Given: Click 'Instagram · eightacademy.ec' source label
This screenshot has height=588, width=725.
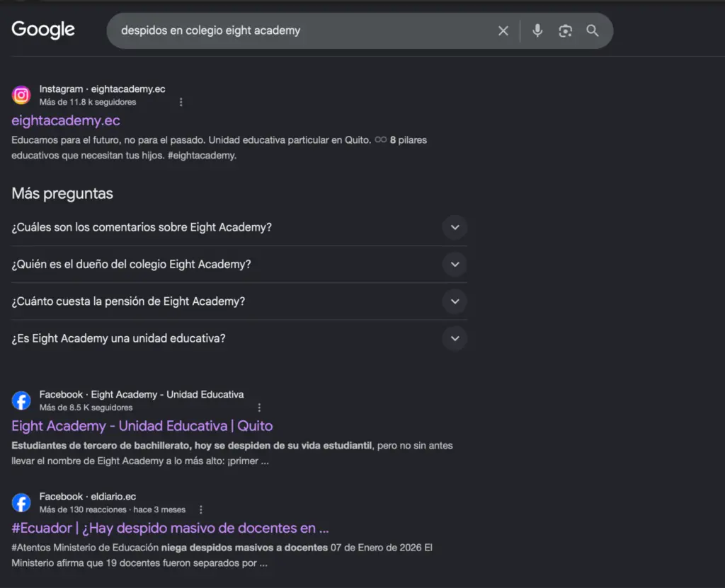Looking at the screenshot, I should (x=102, y=88).
